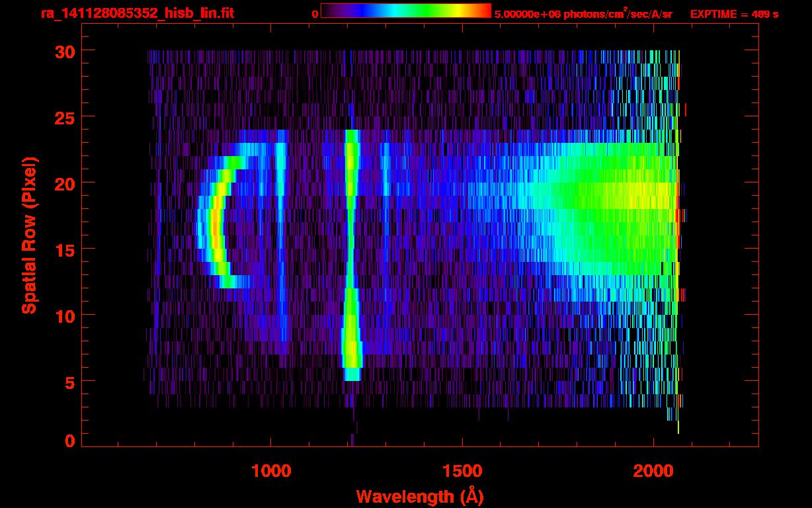Click the y-axis tick label 20
The height and width of the screenshot is (508, 812).
(63, 183)
